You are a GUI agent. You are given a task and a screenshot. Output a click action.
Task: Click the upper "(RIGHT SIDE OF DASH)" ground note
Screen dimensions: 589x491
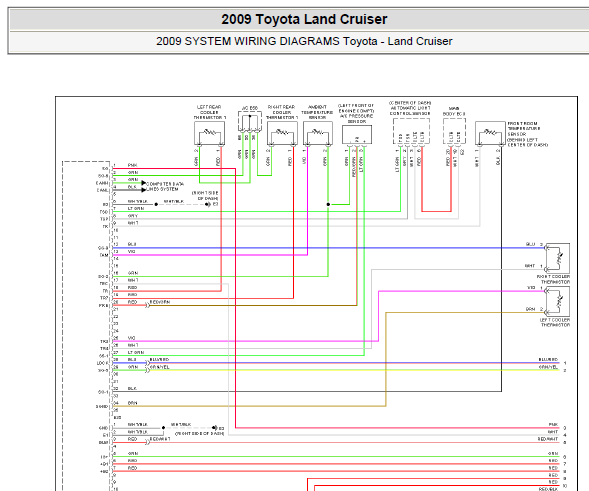205,195
